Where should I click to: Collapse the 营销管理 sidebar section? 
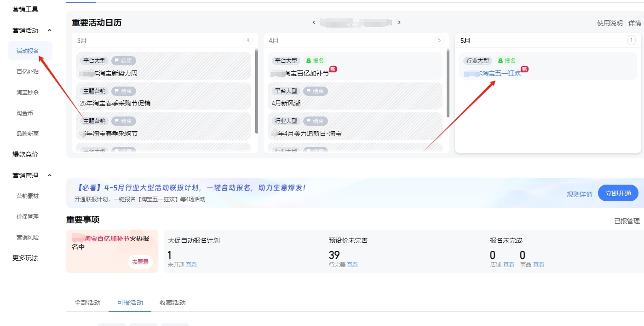50,175
